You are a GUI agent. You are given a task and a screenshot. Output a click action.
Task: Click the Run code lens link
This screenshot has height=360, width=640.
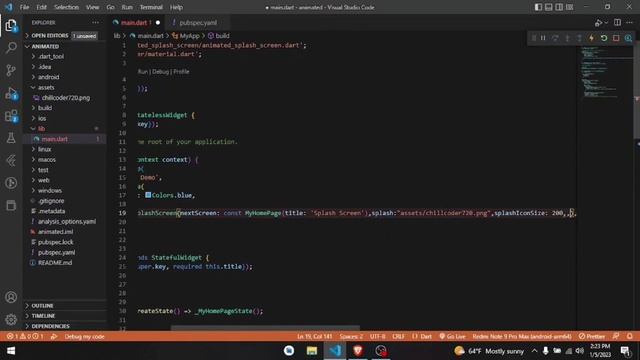point(142,72)
